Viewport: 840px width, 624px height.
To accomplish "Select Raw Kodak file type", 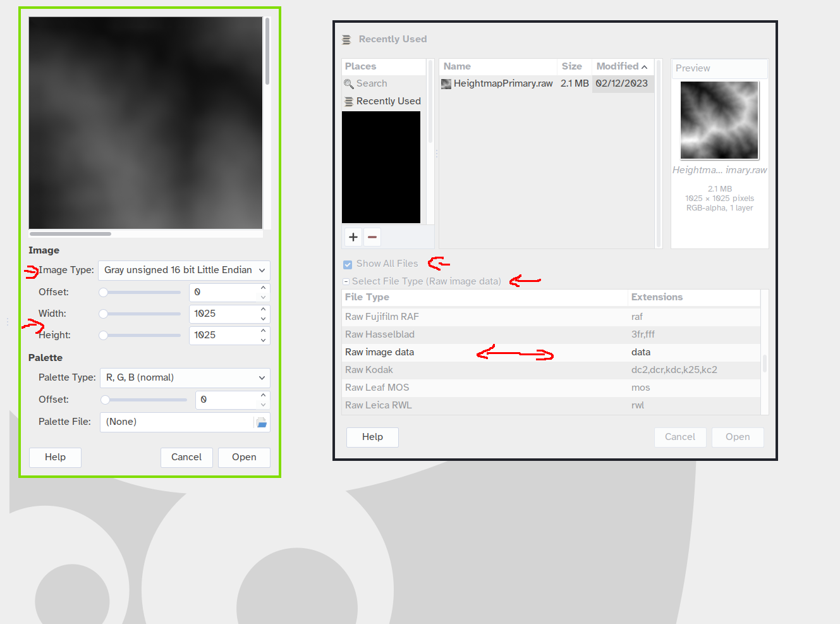I will (x=369, y=370).
